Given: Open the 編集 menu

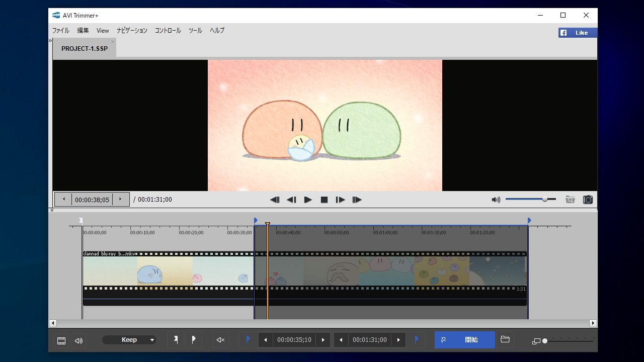Looking at the screenshot, I should (x=83, y=31).
